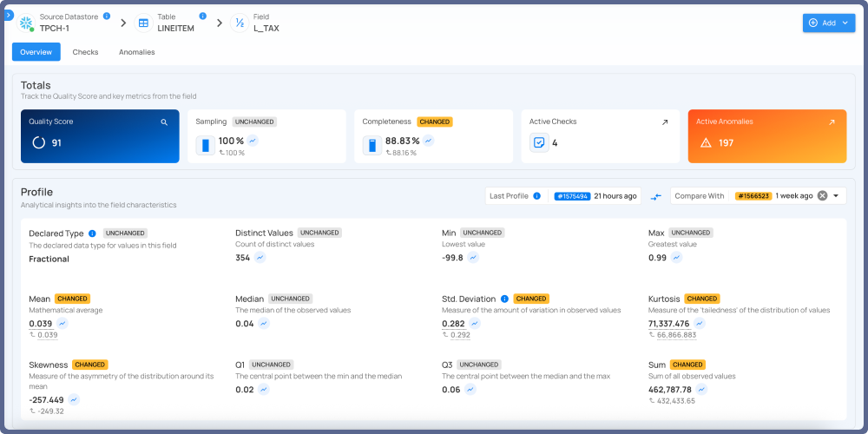Open the Q1 trend chart icon
868x434 pixels.
[x=264, y=389]
